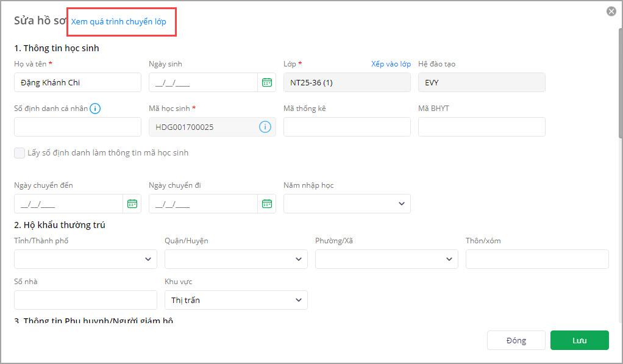Tick Lấy số định danh làm mã học sinh
623x364 pixels.
20,153
